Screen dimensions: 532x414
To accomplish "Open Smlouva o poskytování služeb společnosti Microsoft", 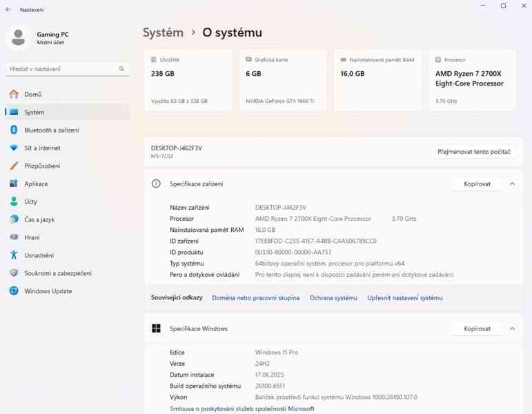I will point(242,408).
